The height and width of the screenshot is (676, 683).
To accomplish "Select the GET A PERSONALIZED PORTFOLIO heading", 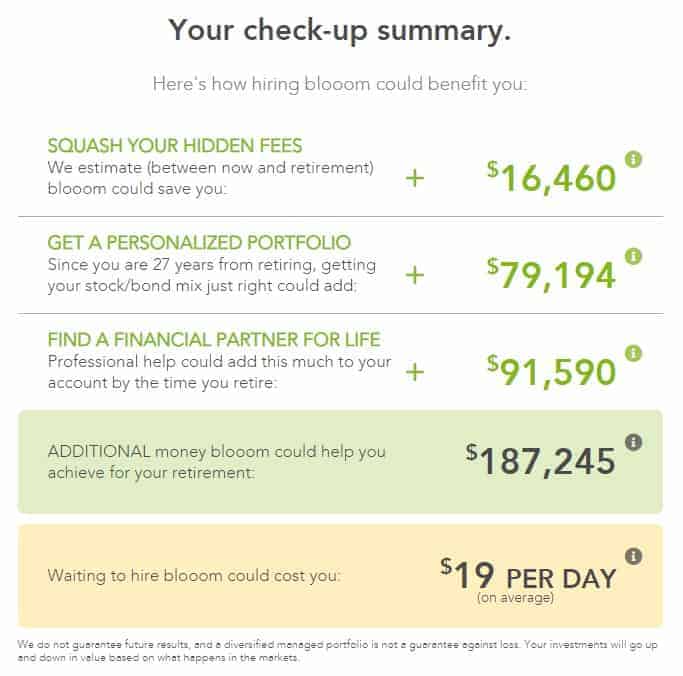I will coord(199,243).
